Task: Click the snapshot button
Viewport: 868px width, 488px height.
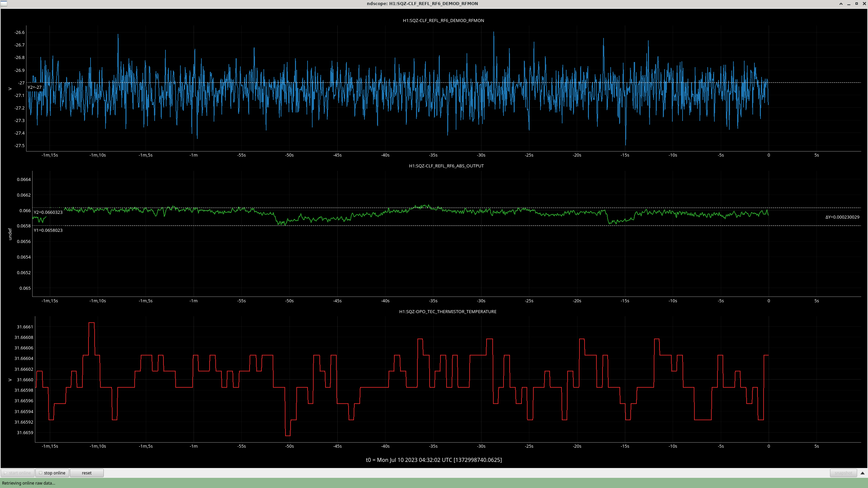Action: click(843, 473)
